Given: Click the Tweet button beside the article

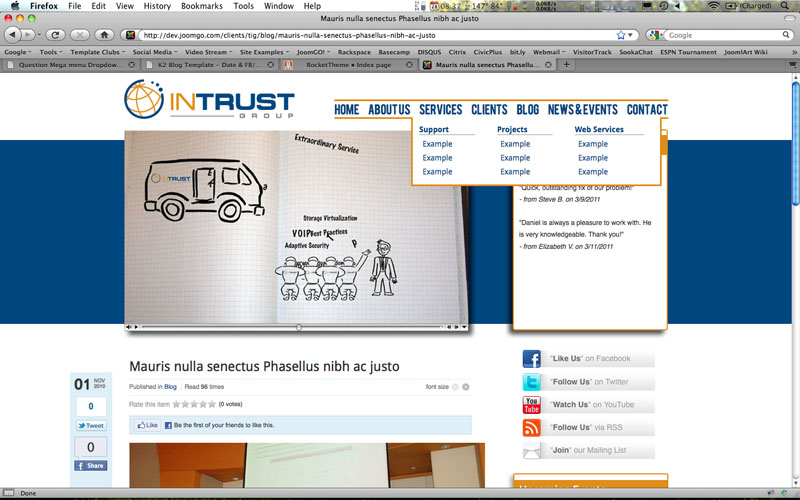Looking at the screenshot, I should [x=91, y=426].
